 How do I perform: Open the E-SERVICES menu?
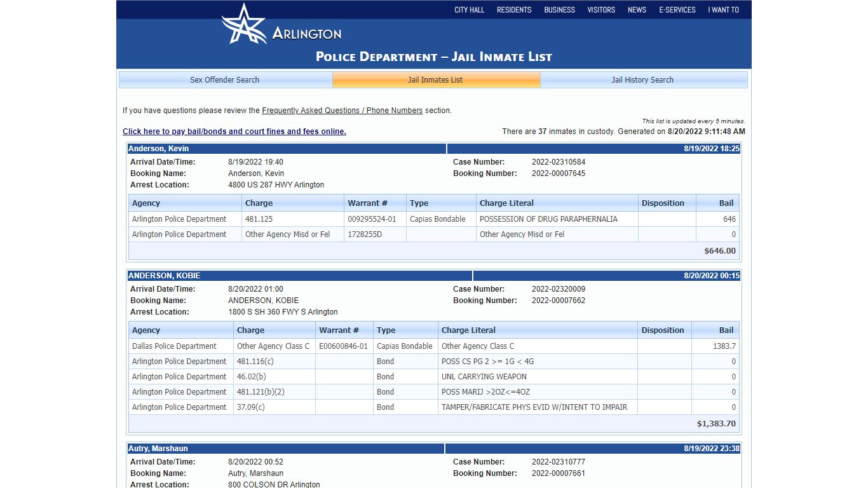tap(677, 10)
